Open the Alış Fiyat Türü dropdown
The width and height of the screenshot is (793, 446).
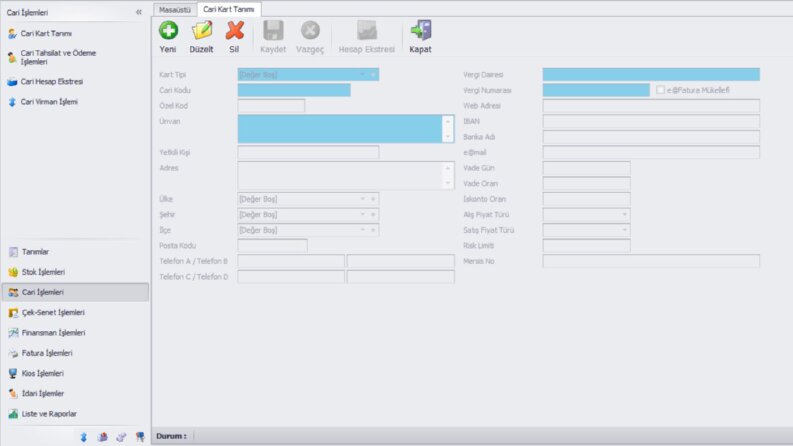(625, 215)
